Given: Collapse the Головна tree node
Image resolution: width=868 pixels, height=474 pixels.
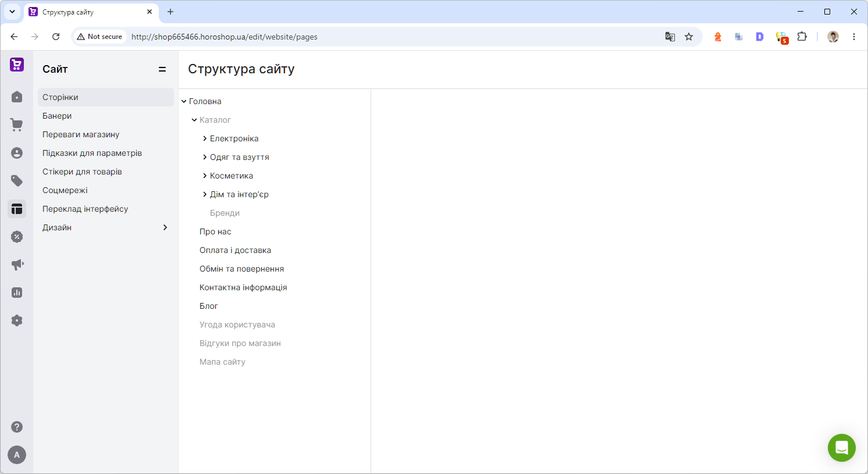Looking at the screenshot, I should tap(184, 101).
